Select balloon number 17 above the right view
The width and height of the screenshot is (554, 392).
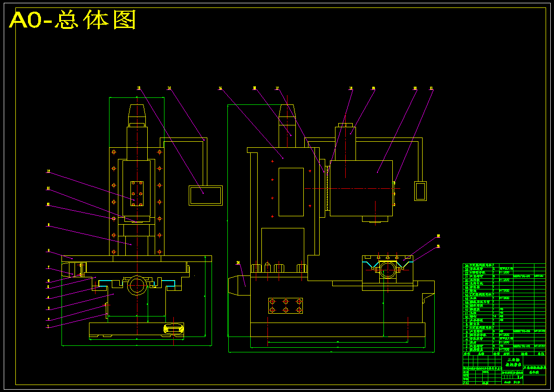click(277, 88)
